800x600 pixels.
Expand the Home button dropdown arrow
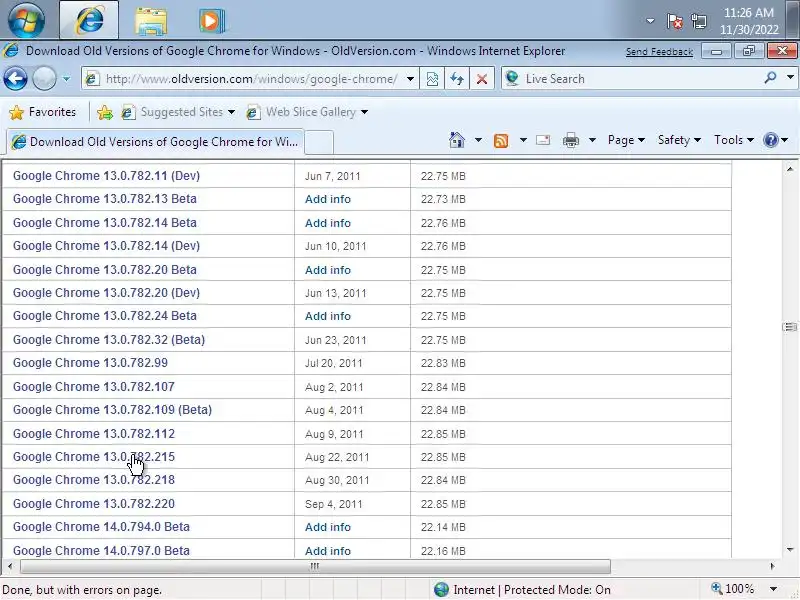click(478, 140)
